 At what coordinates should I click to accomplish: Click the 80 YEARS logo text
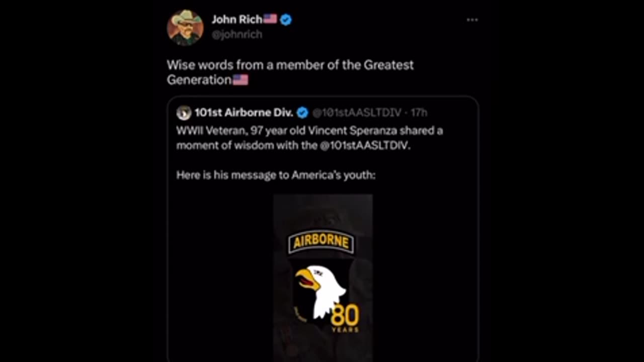(345, 319)
